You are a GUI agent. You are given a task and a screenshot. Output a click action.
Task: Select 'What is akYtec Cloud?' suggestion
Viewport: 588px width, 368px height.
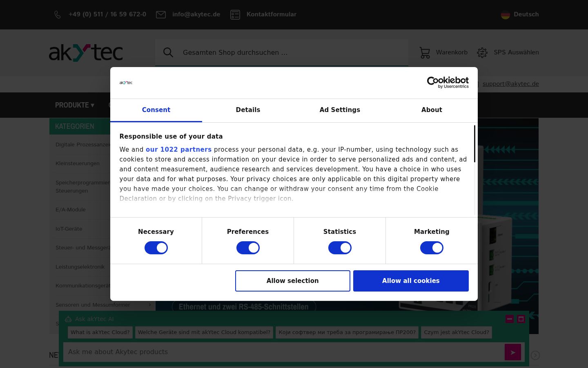coord(100,332)
